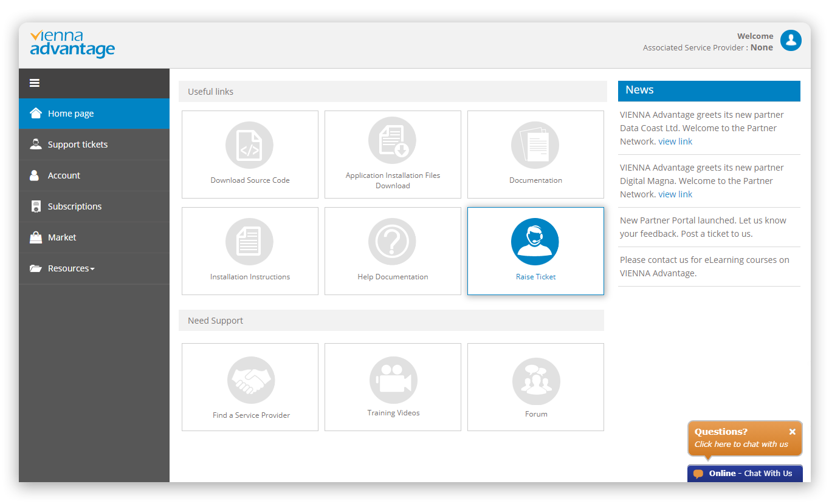Image resolution: width=829 pixels, height=504 pixels.
Task: Go to Support tickets in sidebar
Action: click(x=77, y=145)
